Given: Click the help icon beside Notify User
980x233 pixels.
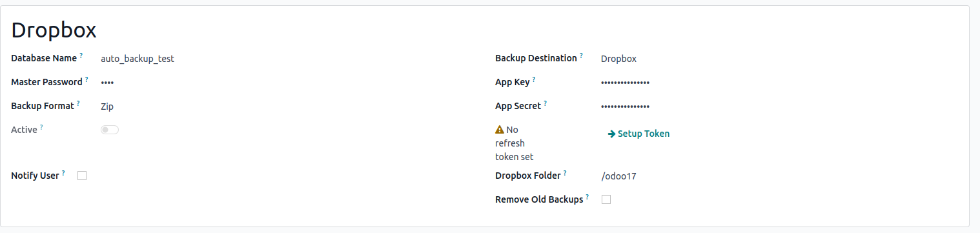Looking at the screenshot, I should [x=63, y=173].
